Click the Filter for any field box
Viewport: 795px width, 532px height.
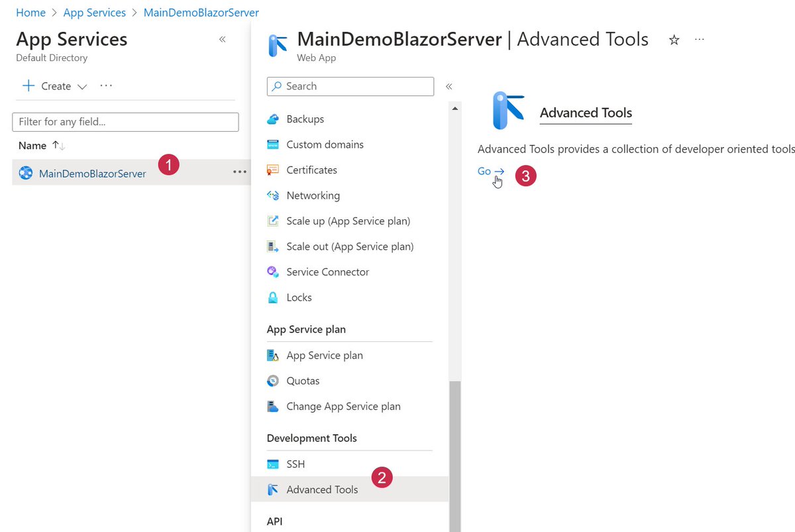click(125, 122)
